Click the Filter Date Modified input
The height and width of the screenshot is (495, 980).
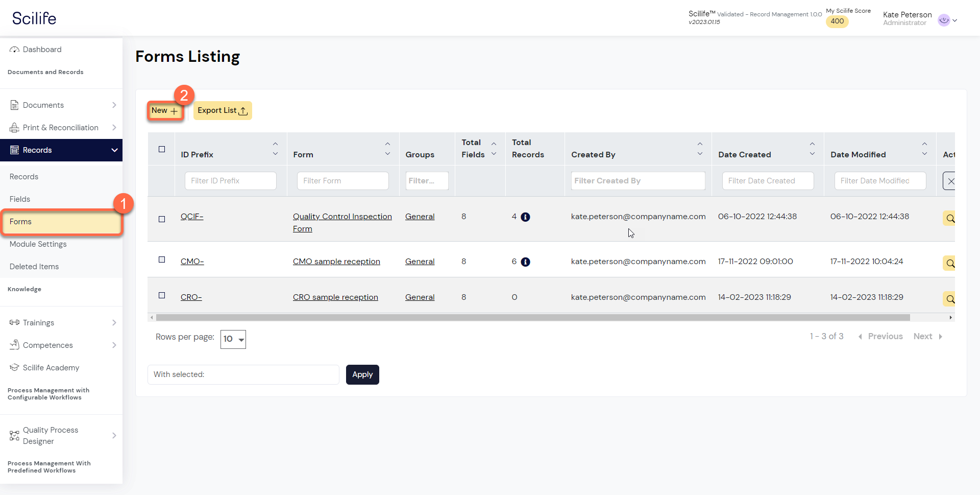click(x=880, y=181)
